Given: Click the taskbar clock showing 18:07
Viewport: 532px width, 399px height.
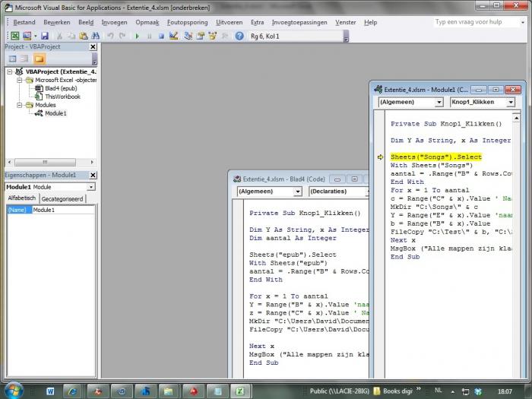Looking at the screenshot, I should (x=505, y=391).
